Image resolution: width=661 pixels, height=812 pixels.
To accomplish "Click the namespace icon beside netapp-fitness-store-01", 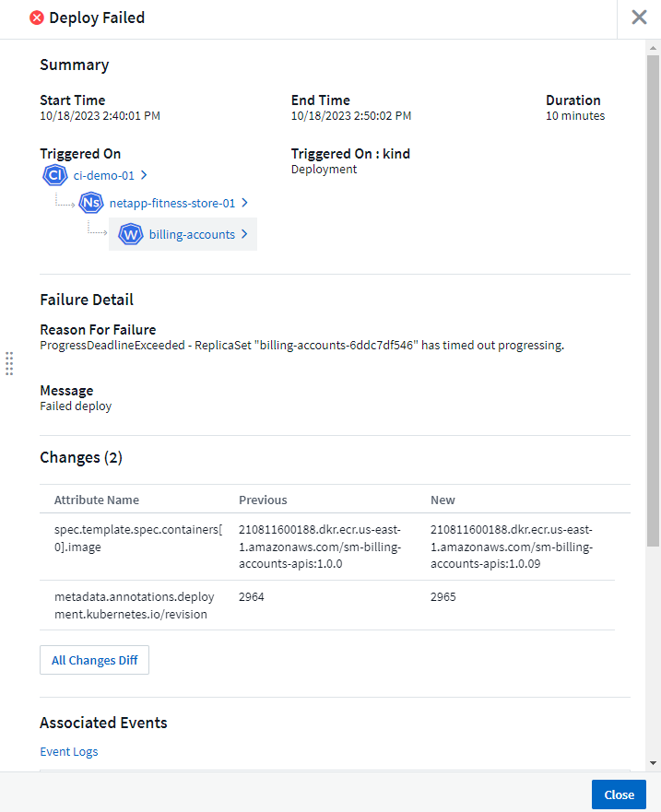I will click(x=90, y=203).
